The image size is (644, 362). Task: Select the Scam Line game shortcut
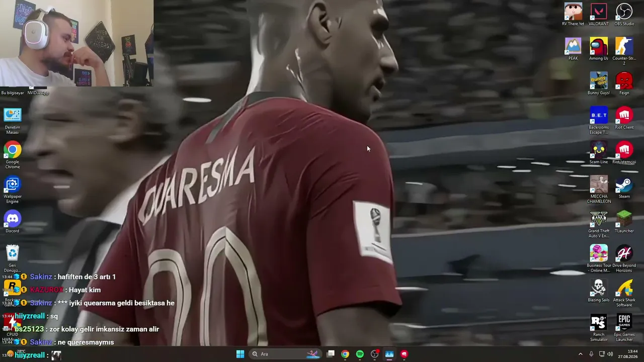(599, 153)
